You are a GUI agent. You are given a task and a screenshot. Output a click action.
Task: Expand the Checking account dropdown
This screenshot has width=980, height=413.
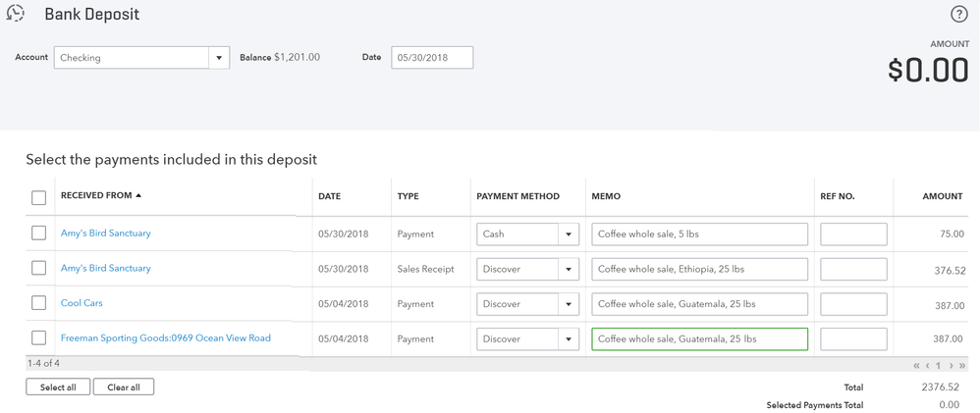[219, 58]
